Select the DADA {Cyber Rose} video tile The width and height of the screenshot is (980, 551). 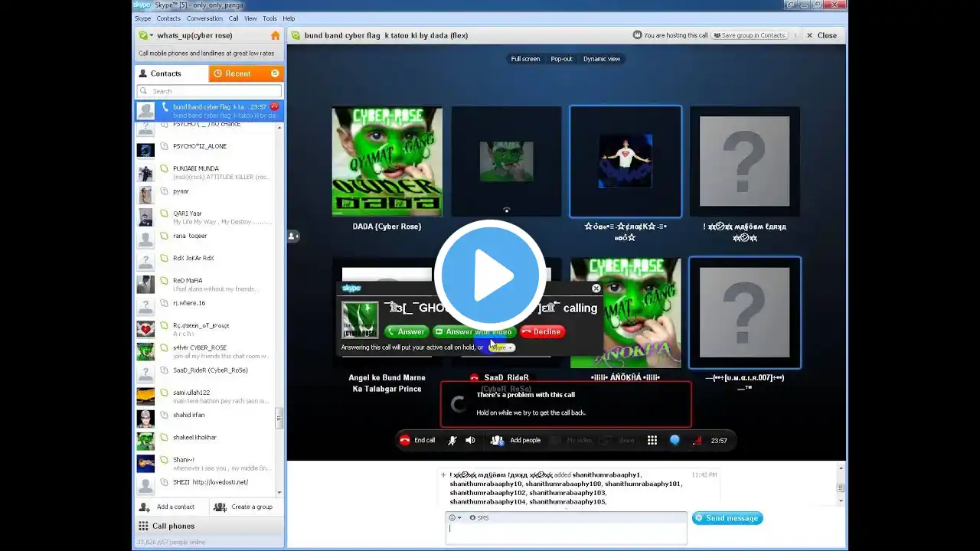[387, 161]
